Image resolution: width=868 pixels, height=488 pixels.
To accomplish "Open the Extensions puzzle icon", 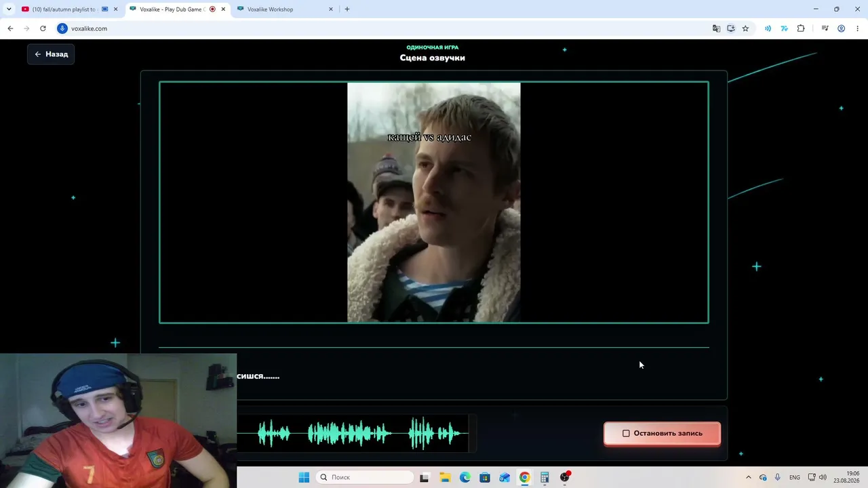I will click(x=801, y=28).
